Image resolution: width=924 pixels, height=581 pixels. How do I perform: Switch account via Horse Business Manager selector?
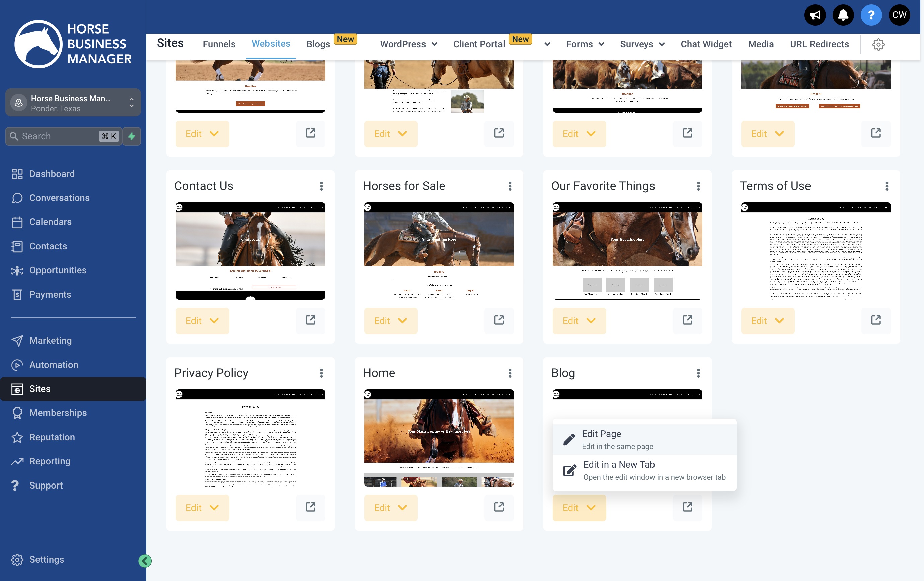pyautogui.click(x=73, y=103)
